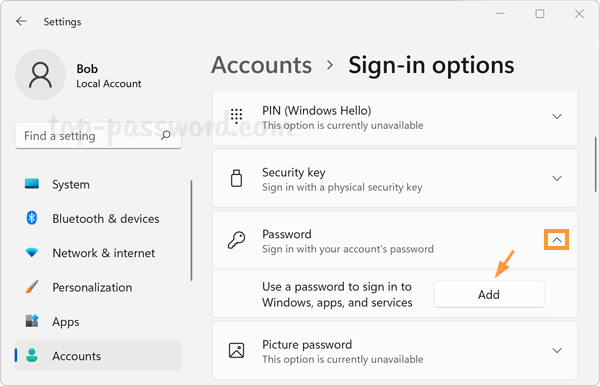Click the main content scrollbar
Image resolution: width=600 pixels, height=386 pixels.
point(596,164)
